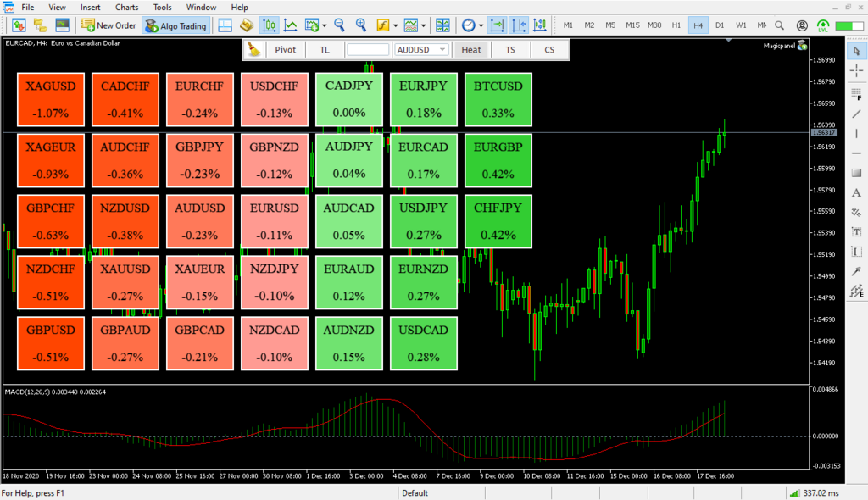Click the TS panel button
This screenshot has width=868, height=500.
pyautogui.click(x=509, y=49)
